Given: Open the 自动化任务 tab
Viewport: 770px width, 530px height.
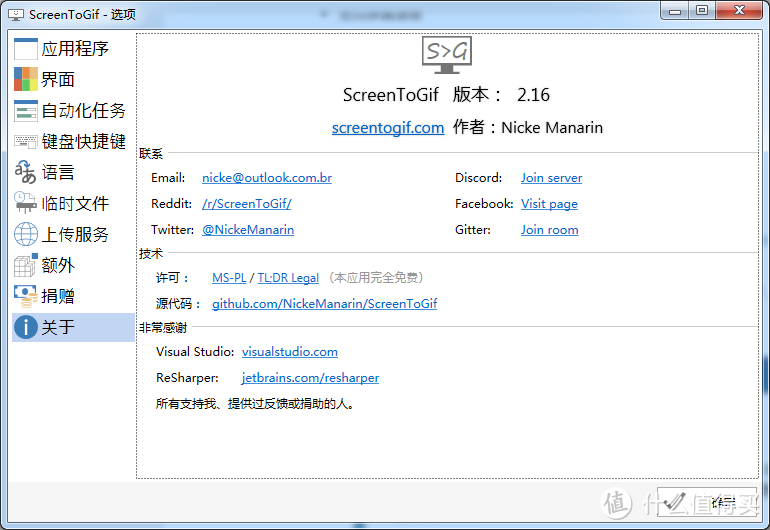Looking at the screenshot, I should pyautogui.click(x=73, y=111).
